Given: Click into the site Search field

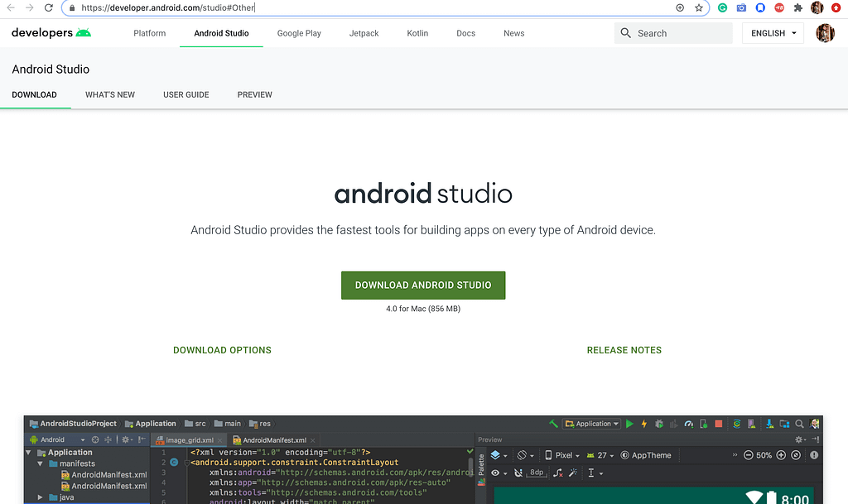Looking at the screenshot, I should click(x=673, y=33).
